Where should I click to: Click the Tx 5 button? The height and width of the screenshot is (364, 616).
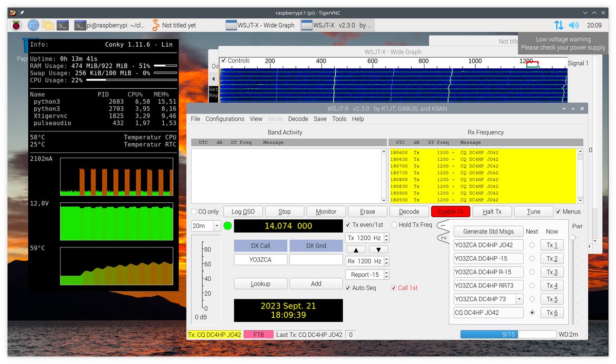(x=552, y=299)
